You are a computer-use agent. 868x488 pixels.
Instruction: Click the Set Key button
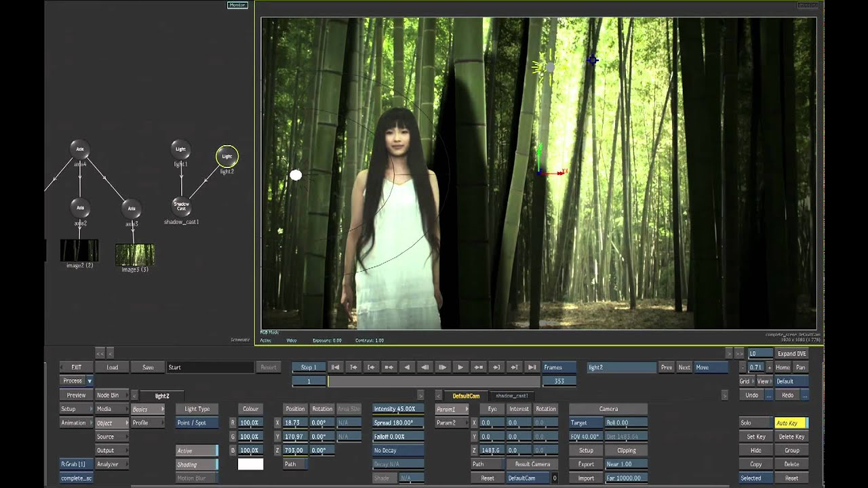click(x=755, y=437)
